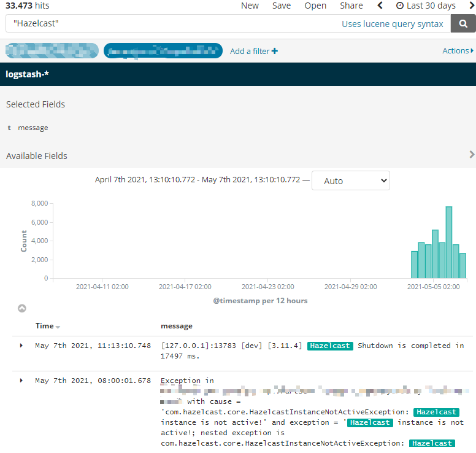This screenshot has width=476, height=453.
Task: Open the Uses lucene query syntax link
Action: point(392,24)
